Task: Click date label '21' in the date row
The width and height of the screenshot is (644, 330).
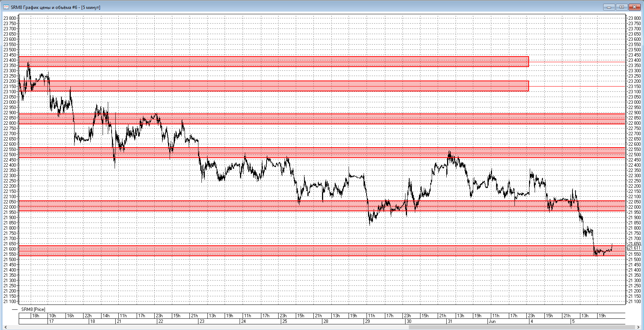Action: [119, 321]
